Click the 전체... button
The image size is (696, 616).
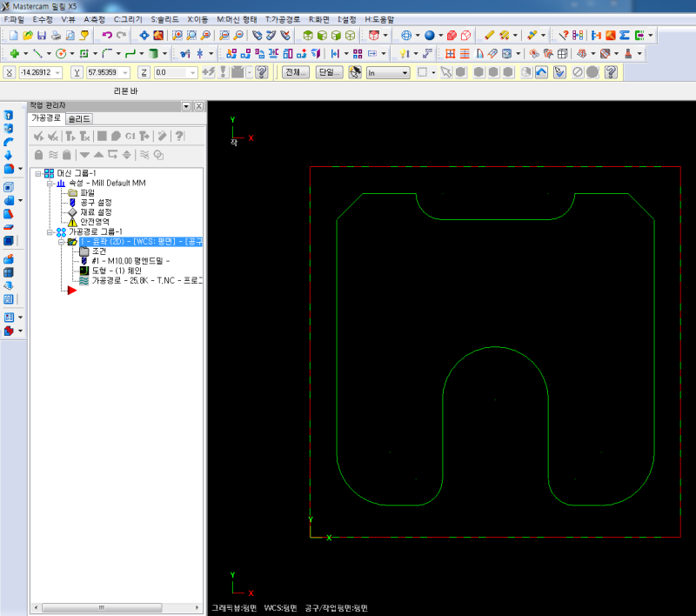296,72
